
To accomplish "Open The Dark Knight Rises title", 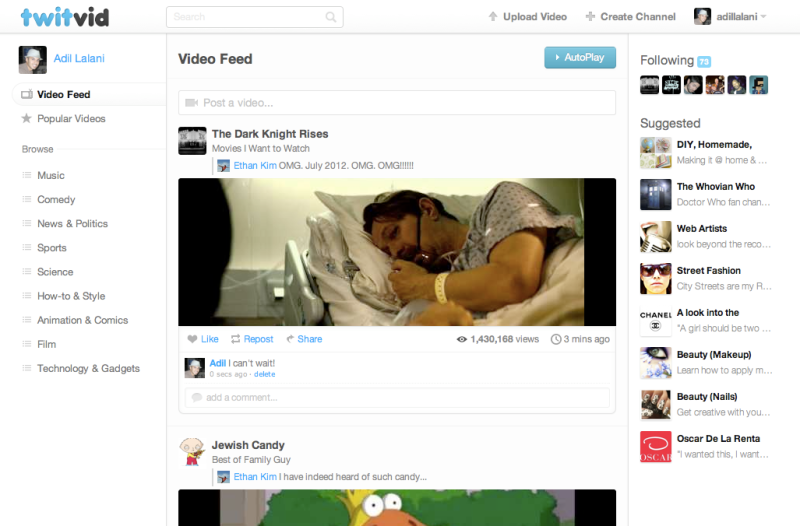I will [270, 134].
